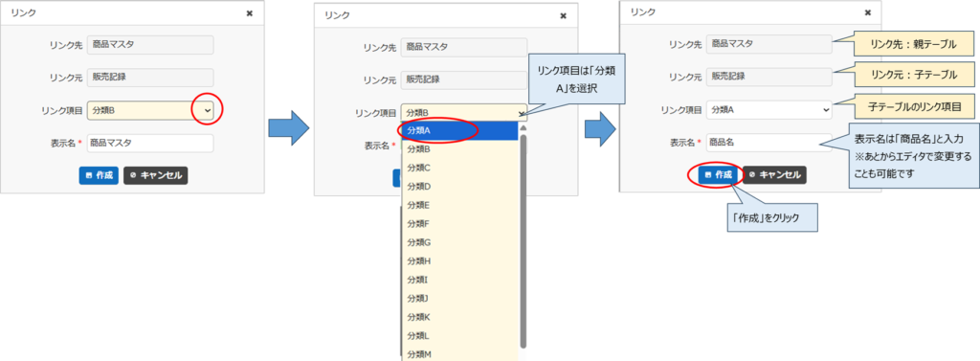Pick 分類M in the dropdown list

click(460, 354)
